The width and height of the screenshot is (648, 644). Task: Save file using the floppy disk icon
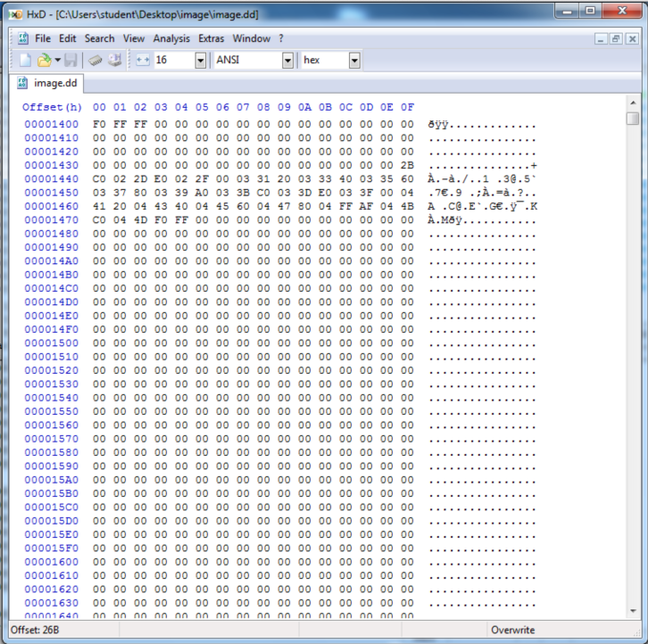point(71,61)
